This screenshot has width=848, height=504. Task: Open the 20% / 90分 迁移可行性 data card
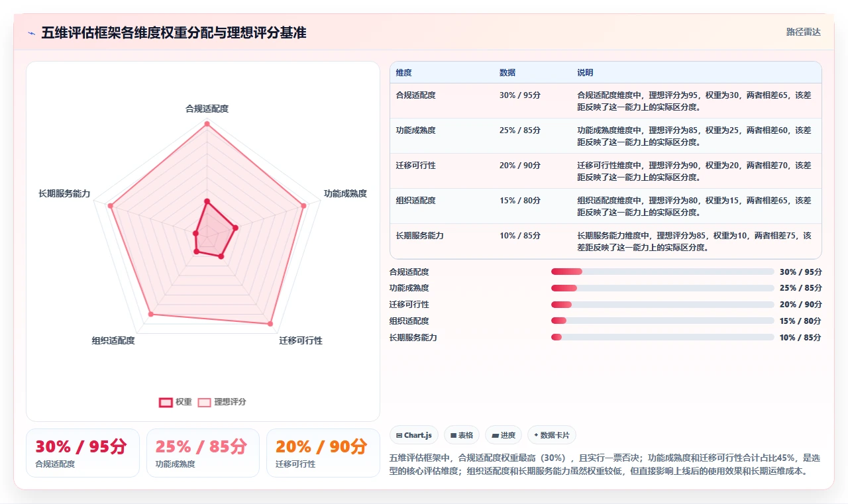[x=323, y=453]
